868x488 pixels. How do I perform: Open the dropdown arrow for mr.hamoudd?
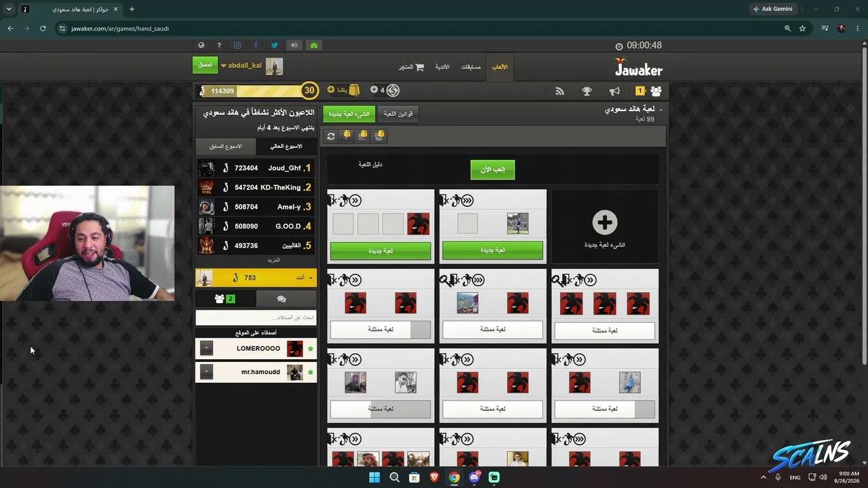tap(207, 372)
